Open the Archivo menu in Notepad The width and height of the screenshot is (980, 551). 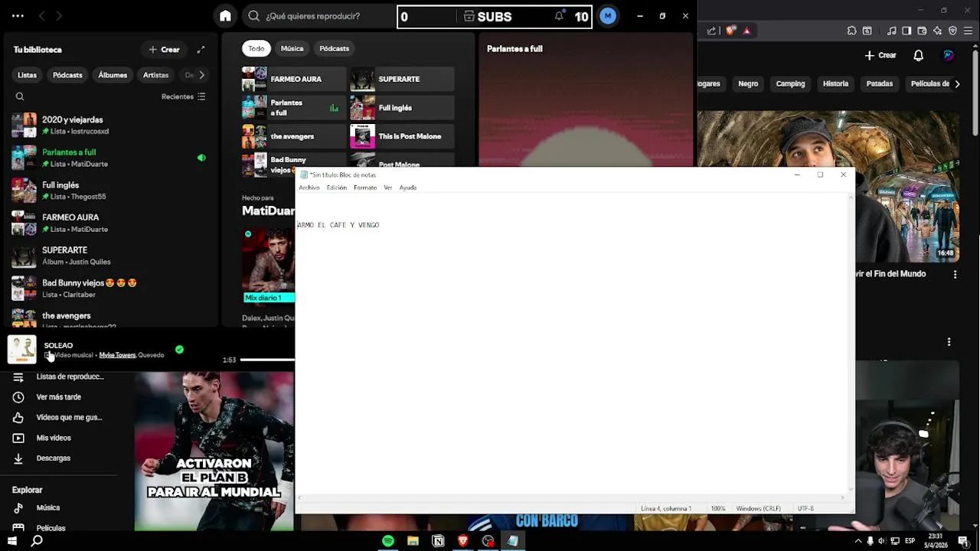coord(309,187)
